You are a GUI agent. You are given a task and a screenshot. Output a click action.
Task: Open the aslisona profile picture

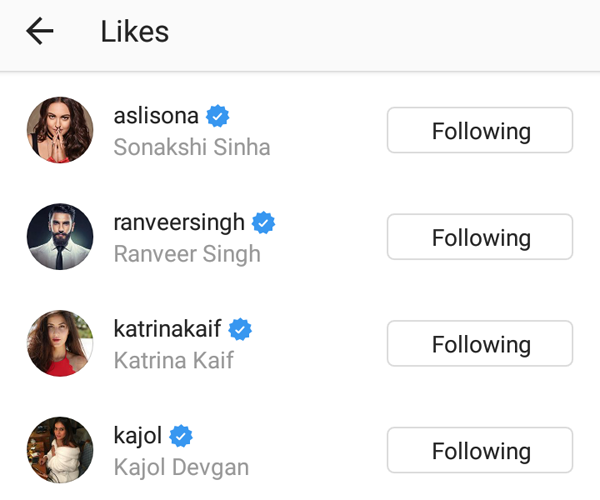[60, 130]
